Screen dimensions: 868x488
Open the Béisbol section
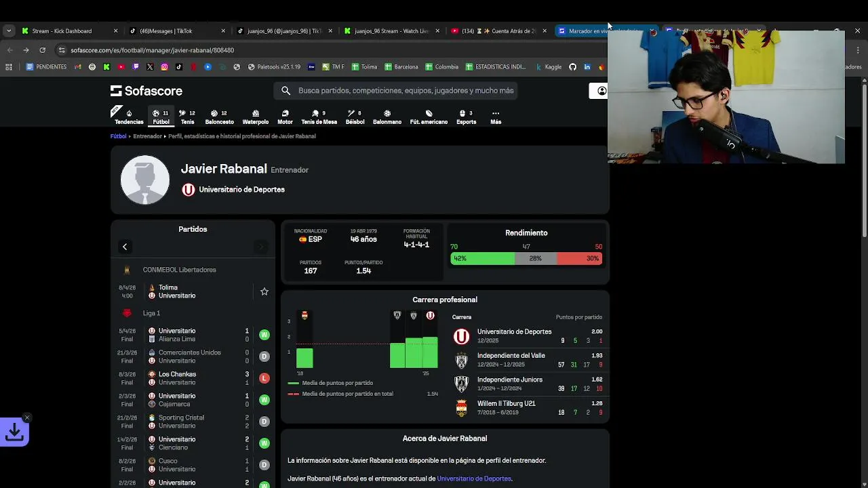(x=355, y=117)
